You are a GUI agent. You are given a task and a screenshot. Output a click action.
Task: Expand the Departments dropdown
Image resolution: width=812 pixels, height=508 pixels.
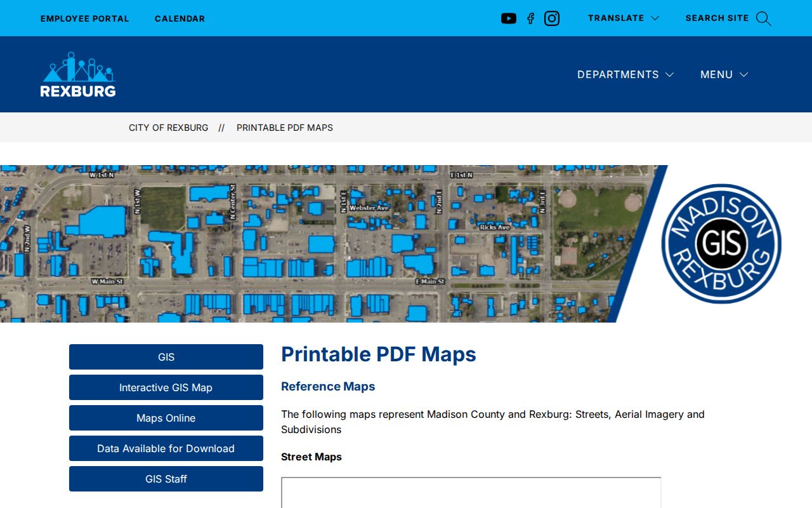point(625,74)
